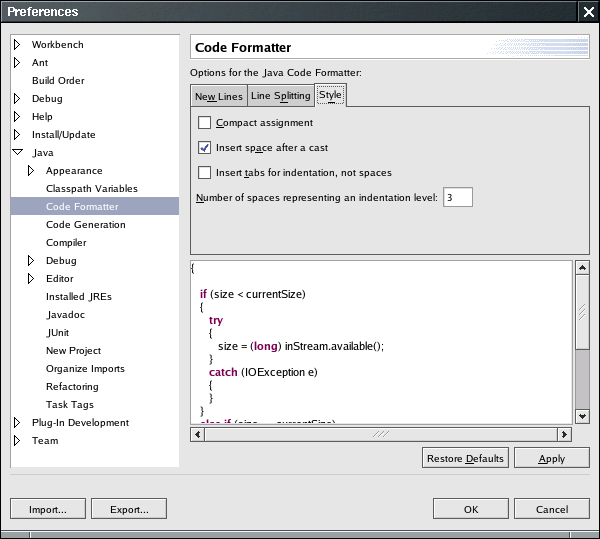Image resolution: width=600 pixels, height=539 pixels.
Task: Click the preview scroll right arrow
Action: (x=564, y=434)
